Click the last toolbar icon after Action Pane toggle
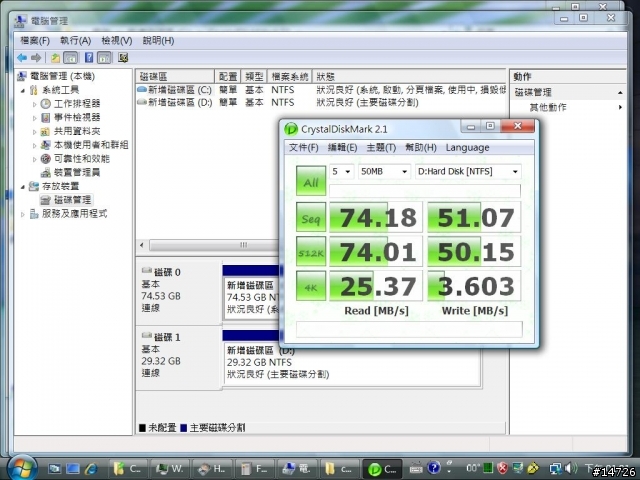The width and height of the screenshot is (640, 480). click(x=123, y=58)
